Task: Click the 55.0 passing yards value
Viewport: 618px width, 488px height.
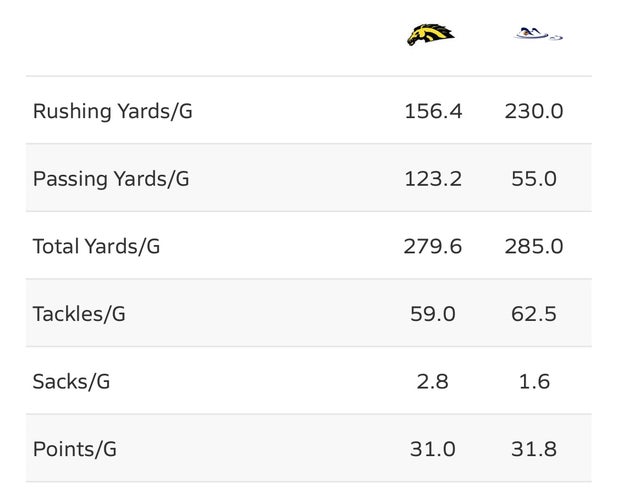Action: coord(534,179)
